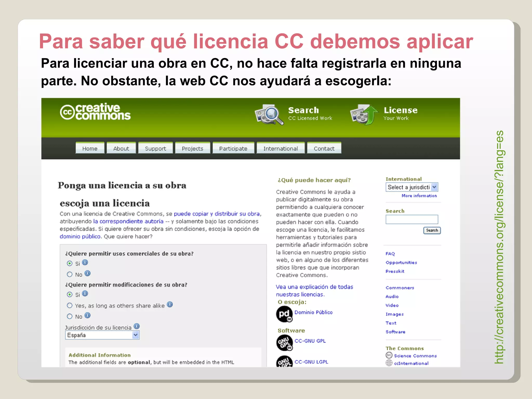Follow the puede copiar y distribuir su obra link

(x=217, y=214)
